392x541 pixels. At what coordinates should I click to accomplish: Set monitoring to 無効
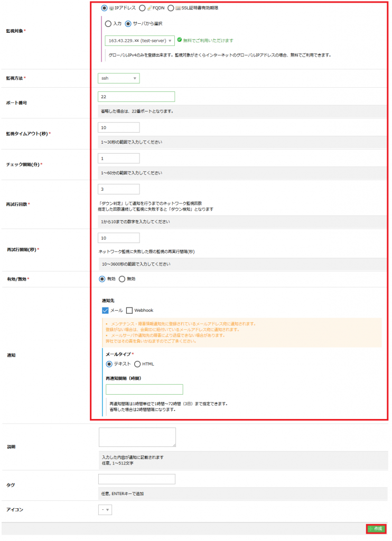click(x=122, y=279)
